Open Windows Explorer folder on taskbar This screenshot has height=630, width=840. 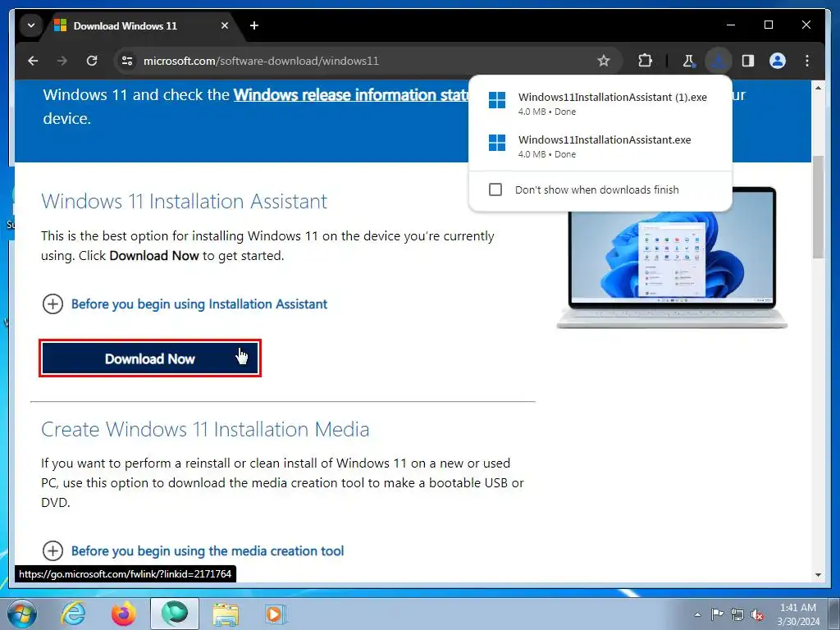pyautogui.click(x=226, y=614)
